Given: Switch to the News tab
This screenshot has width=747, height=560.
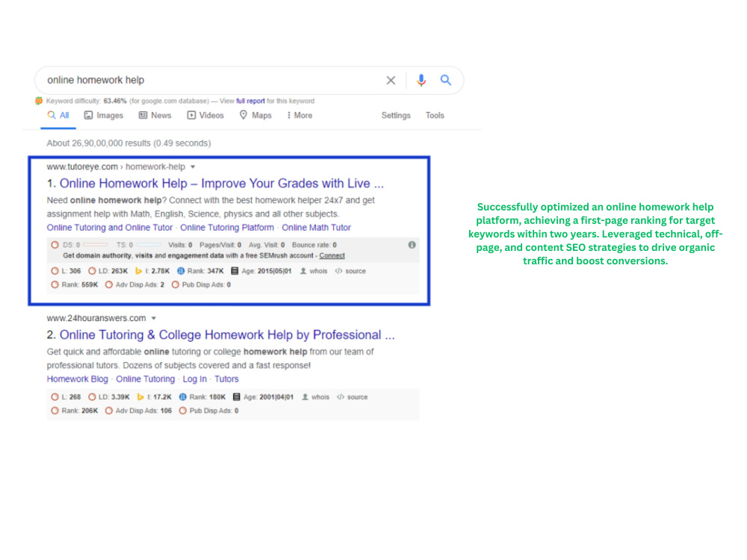Looking at the screenshot, I should coord(155,115).
